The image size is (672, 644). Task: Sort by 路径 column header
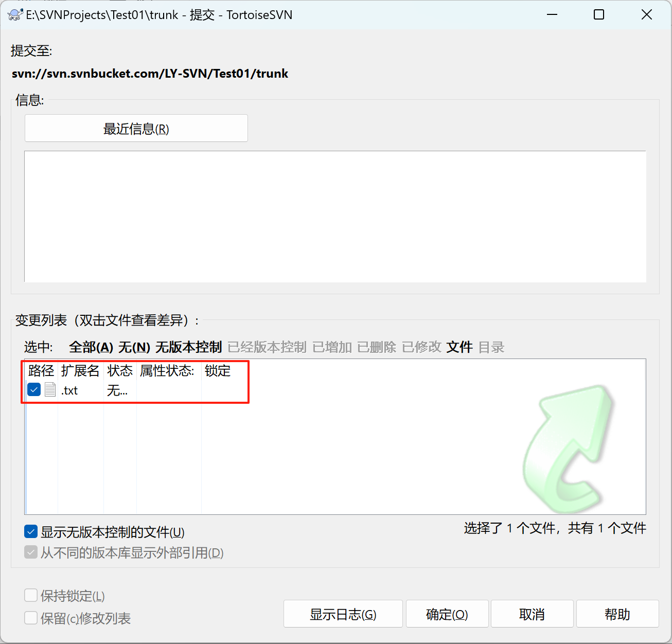(x=41, y=370)
